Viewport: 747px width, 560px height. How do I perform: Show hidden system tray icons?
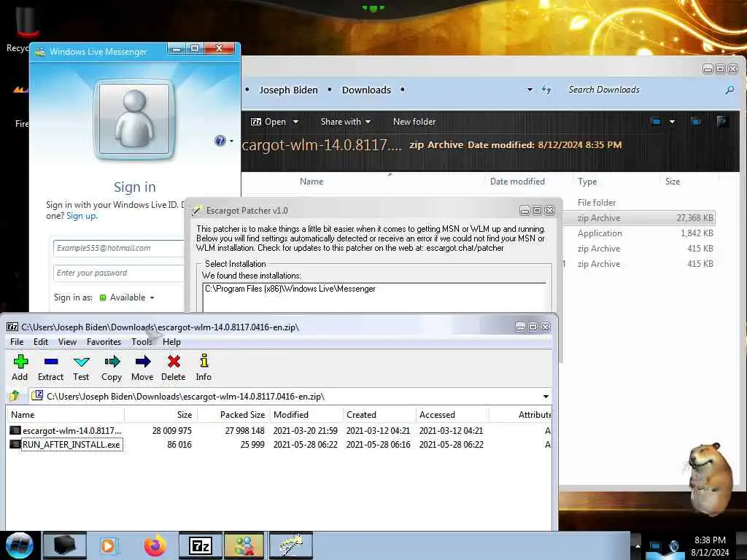[638, 545]
